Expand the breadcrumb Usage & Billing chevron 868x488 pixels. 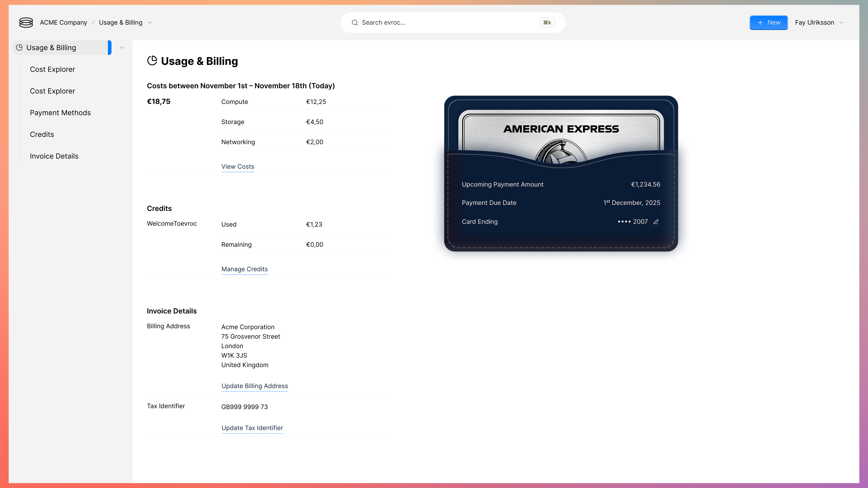click(150, 23)
